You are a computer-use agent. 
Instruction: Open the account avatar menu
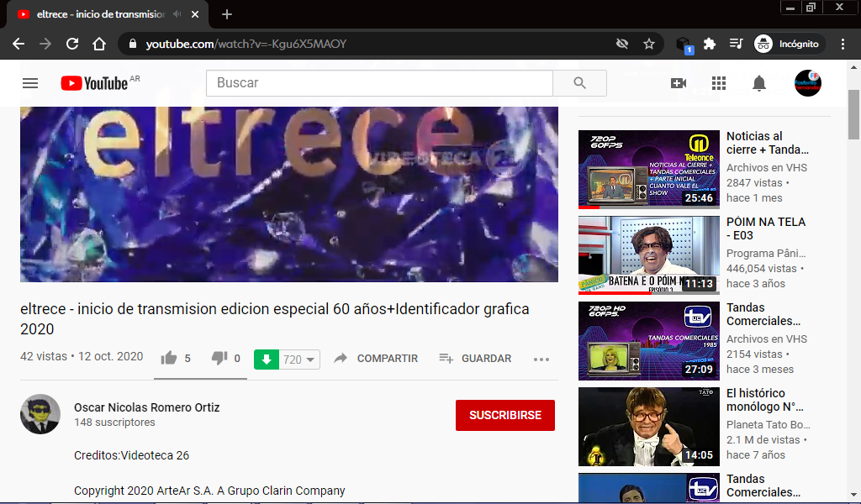(808, 83)
